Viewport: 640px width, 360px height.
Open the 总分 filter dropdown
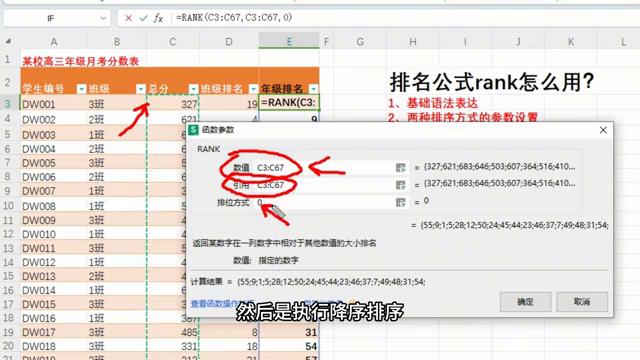(193, 89)
